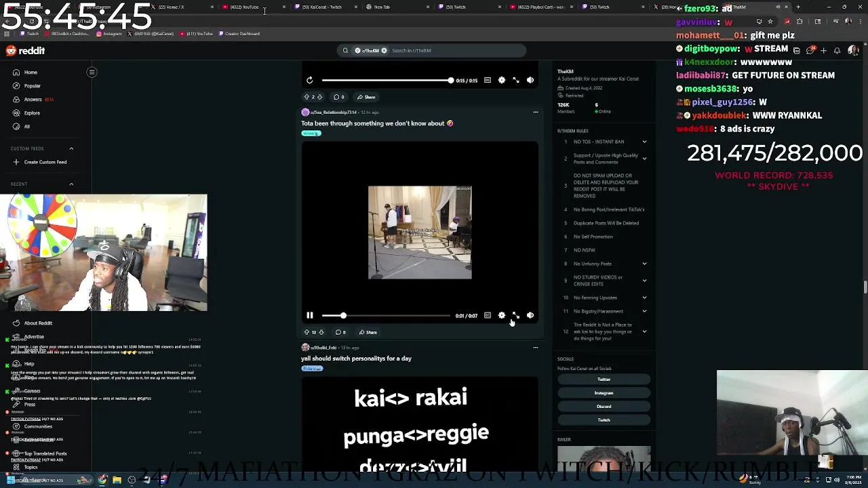Remove the r/TheKM search scope chip
Screen dimensions: 868x488
coord(384,50)
